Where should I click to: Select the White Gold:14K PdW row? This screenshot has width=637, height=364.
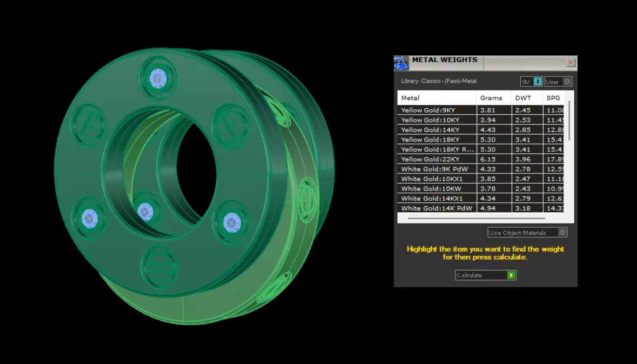(x=481, y=208)
